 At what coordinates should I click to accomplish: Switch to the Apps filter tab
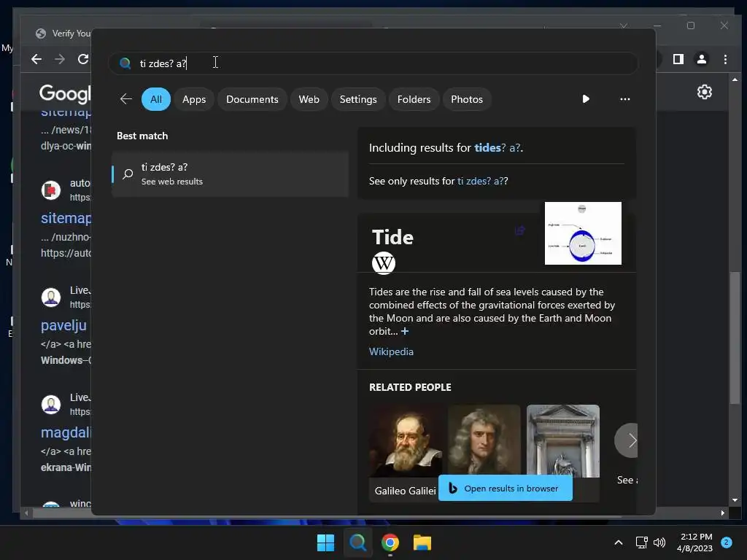194,99
